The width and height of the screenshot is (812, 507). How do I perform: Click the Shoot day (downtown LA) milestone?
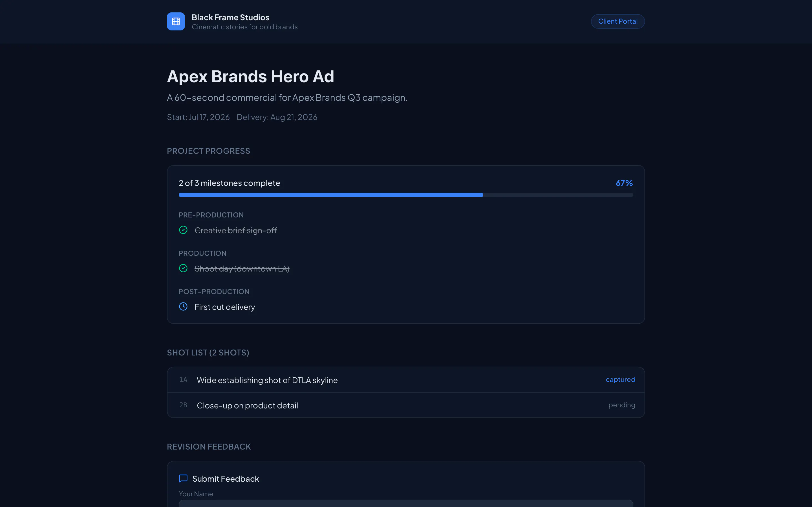click(x=242, y=269)
